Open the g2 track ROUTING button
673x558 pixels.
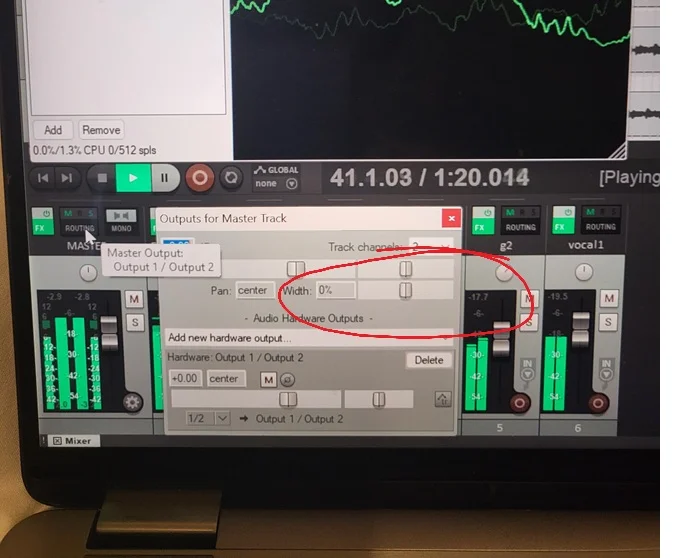(x=520, y=227)
